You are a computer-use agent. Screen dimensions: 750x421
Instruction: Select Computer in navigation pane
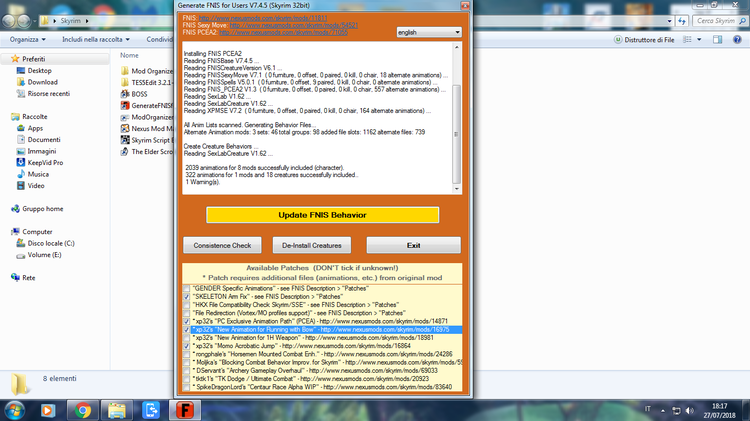37,232
